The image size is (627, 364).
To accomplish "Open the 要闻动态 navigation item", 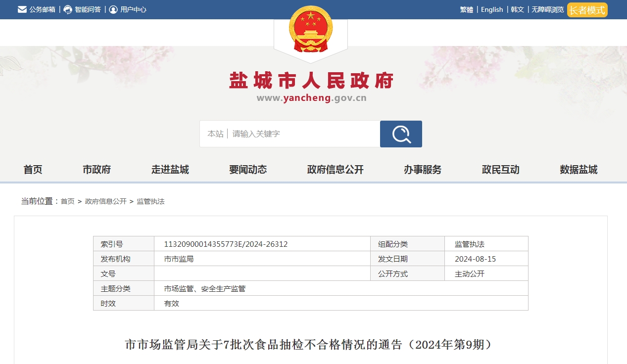I will [248, 170].
